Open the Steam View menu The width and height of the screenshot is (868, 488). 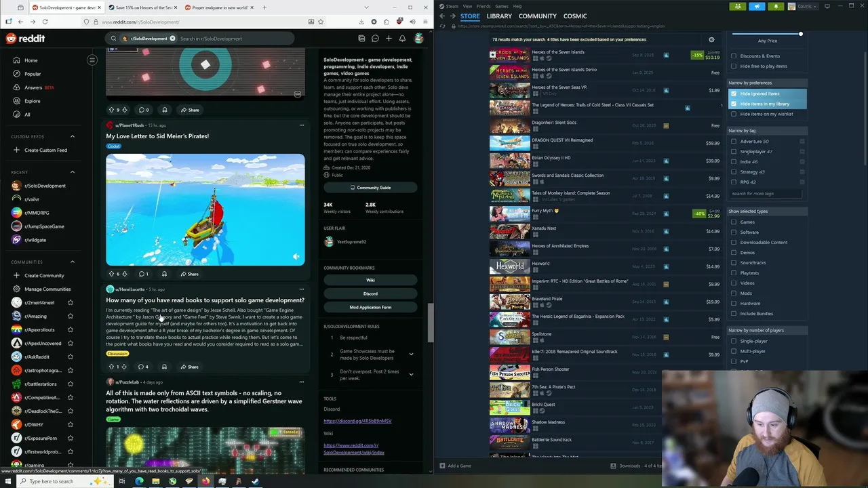(x=467, y=6)
